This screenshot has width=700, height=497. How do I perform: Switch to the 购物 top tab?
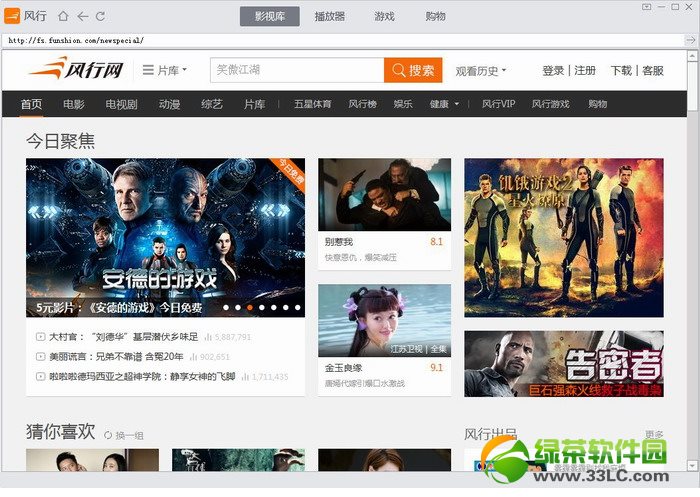(435, 17)
